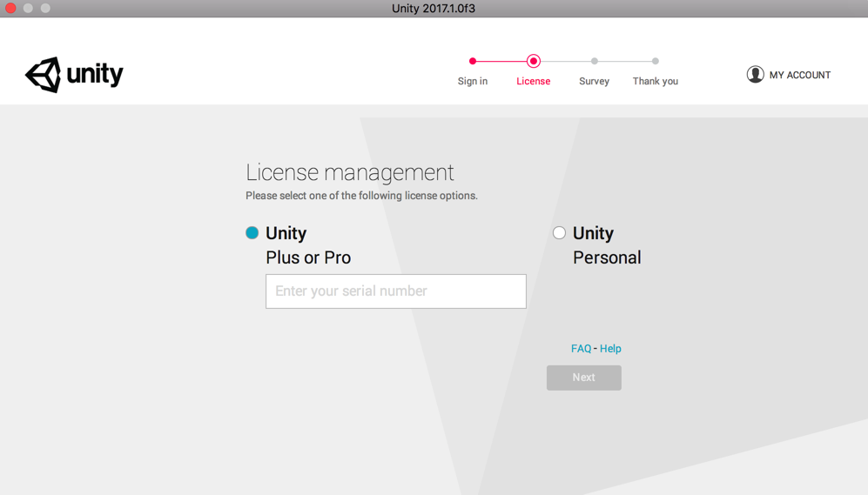Click the window title Unity 2017.1.0f3
Viewport: 868px width, 495px height.
434,9
